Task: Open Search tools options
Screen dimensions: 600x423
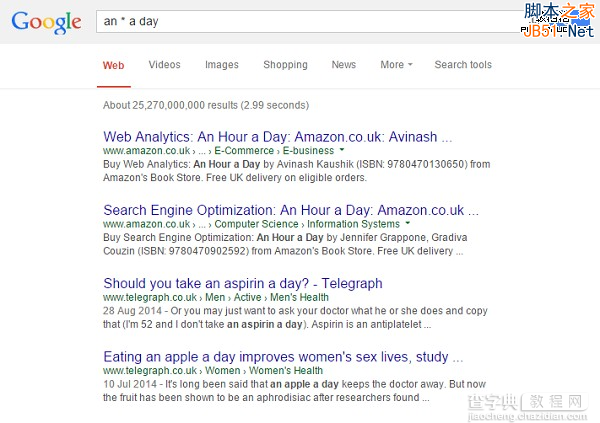Action: pos(463,65)
